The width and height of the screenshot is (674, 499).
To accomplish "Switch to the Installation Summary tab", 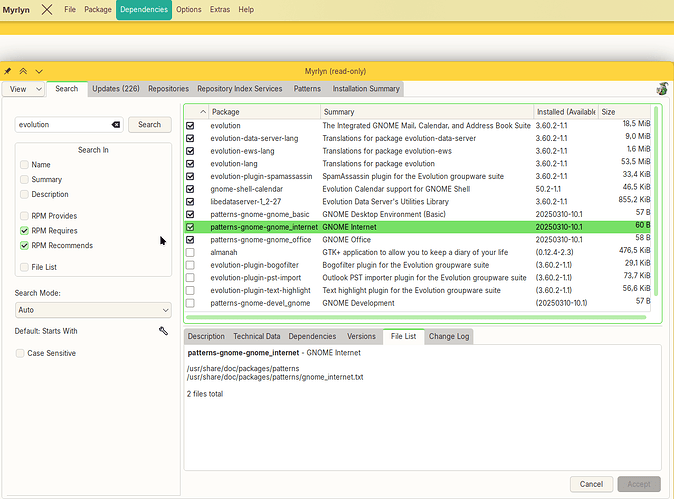I will 366,89.
